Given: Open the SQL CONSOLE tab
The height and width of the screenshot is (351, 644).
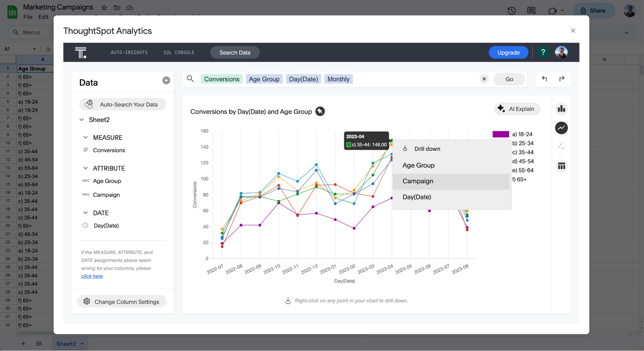Looking at the screenshot, I should pyautogui.click(x=179, y=52).
